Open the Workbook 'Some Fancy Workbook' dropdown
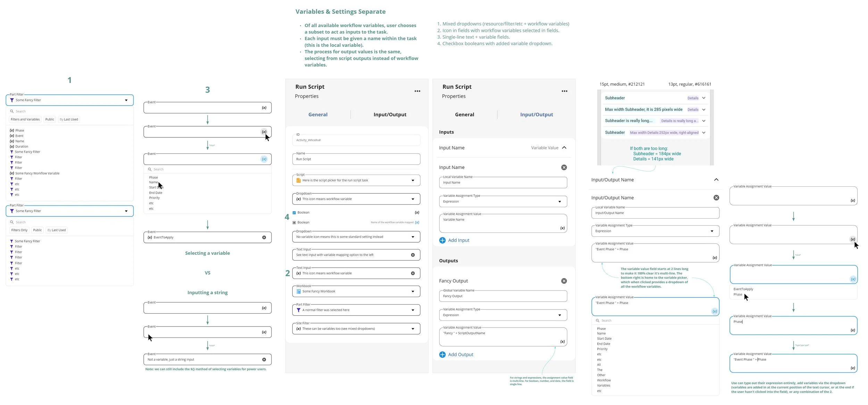Image resolution: width=868 pixels, height=405 pixels. point(412,292)
